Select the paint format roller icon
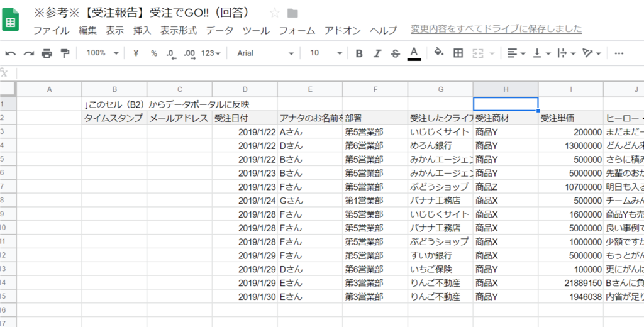The height and width of the screenshot is (327, 644). 65,53
